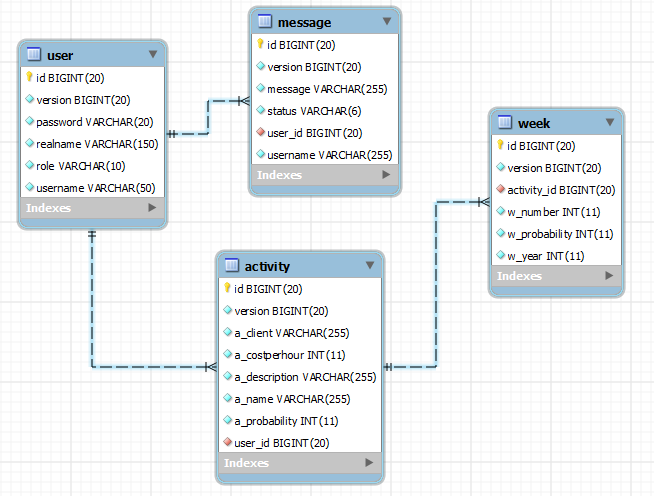
Task: Select column 'role VARCHAR(10)'
Action: (81, 166)
